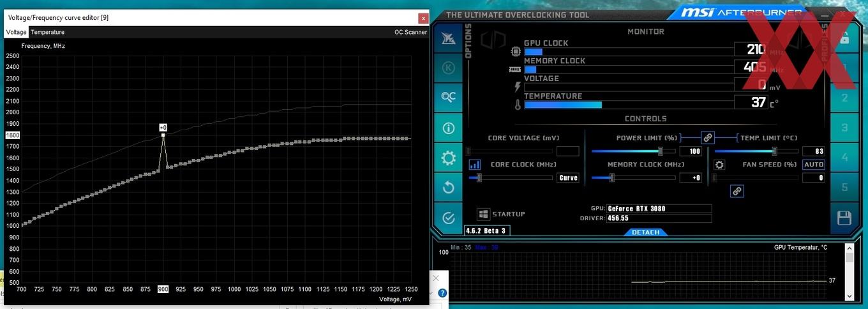This screenshot has height=309, width=868.
Task: Open the information panel icon
Action: 448,128
